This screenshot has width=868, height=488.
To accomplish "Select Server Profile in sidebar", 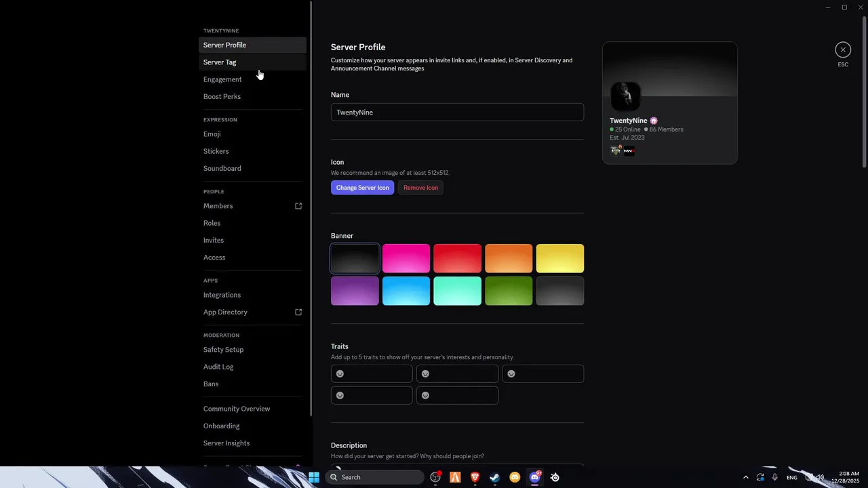I will tap(253, 45).
